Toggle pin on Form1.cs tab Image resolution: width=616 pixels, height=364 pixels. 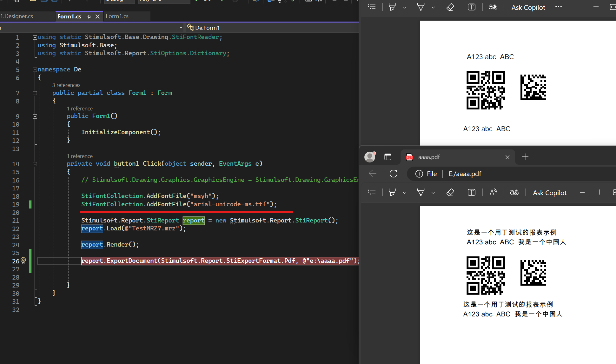pyautogui.click(x=89, y=17)
